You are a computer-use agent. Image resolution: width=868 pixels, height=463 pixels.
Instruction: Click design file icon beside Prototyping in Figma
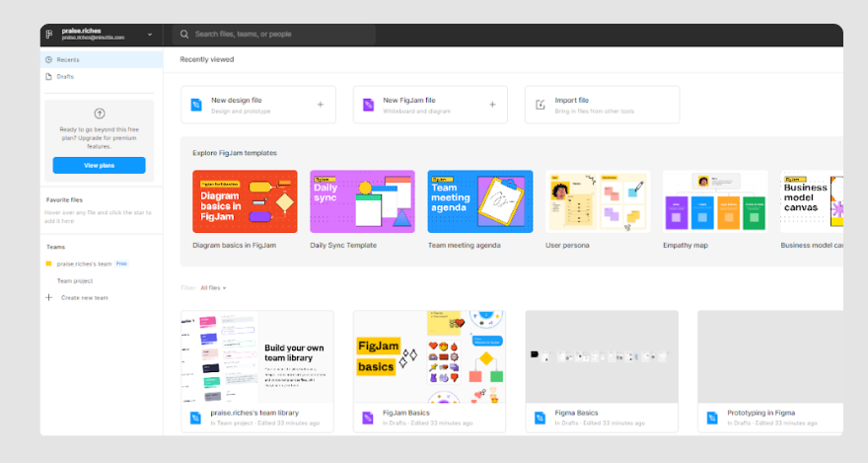[712, 419]
